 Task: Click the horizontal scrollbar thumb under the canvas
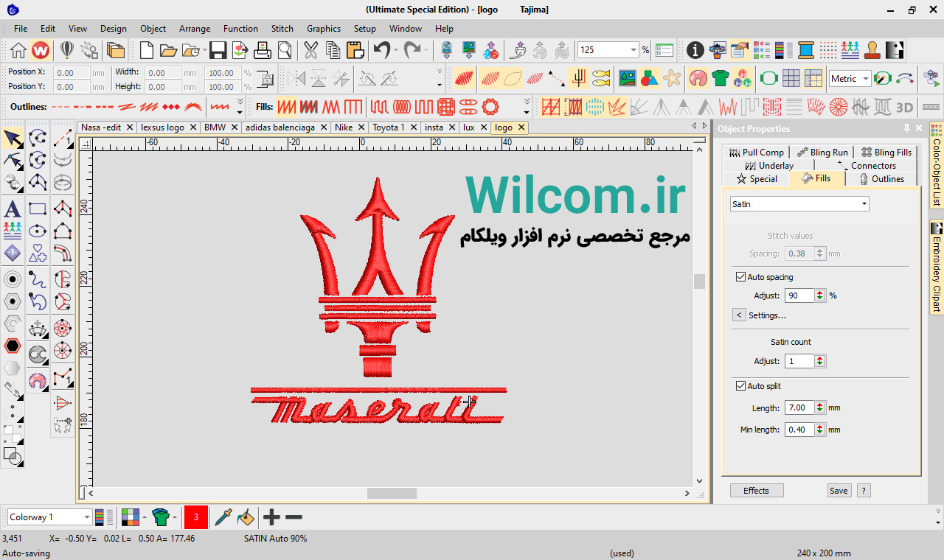(x=392, y=493)
